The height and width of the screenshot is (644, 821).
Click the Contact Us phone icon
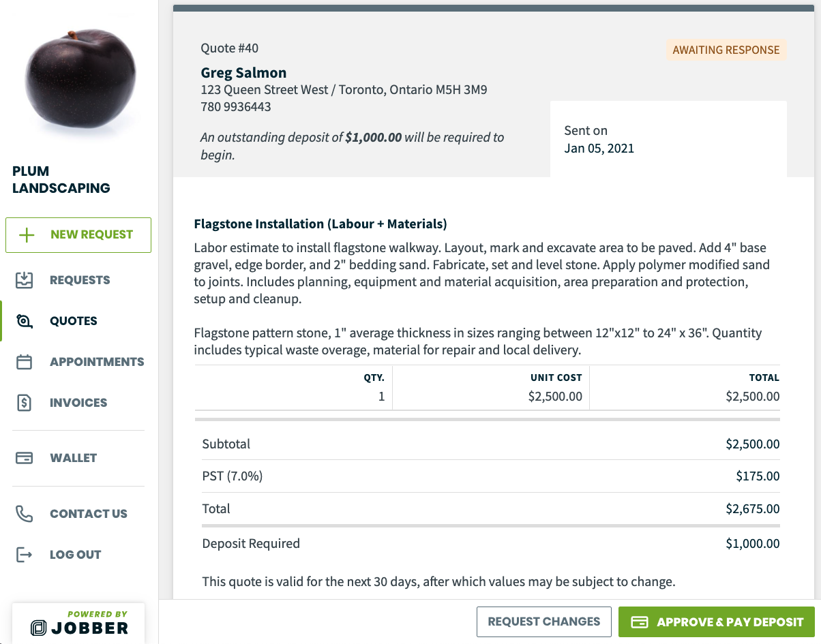click(x=25, y=514)
